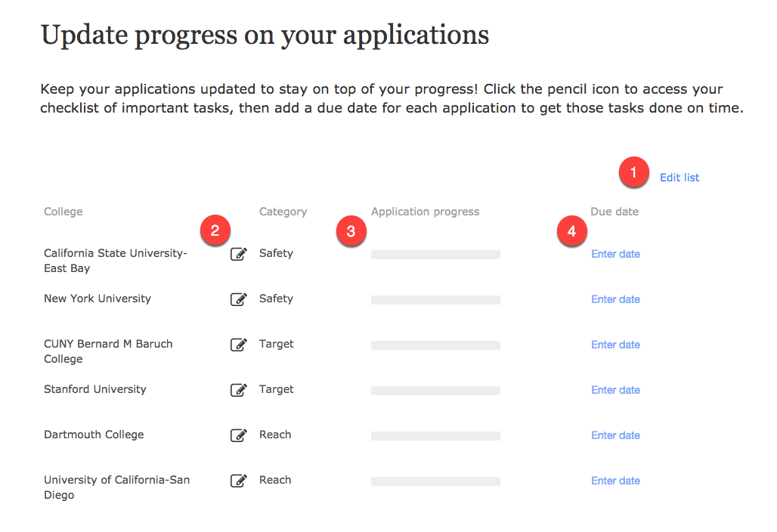Click Enter date for New York University
The image size is (777, 532).
tap(615, 299)
